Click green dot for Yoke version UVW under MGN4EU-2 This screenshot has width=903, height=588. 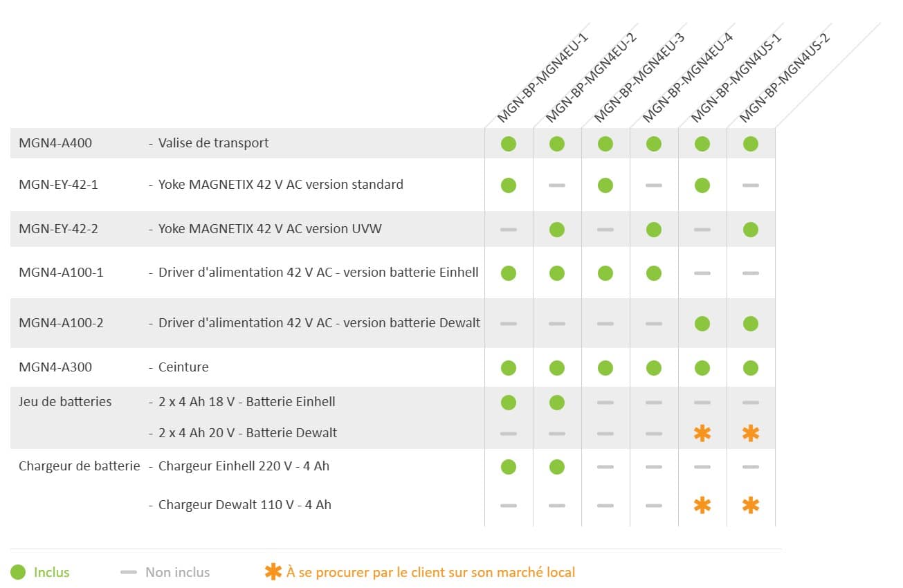[557, 229]
